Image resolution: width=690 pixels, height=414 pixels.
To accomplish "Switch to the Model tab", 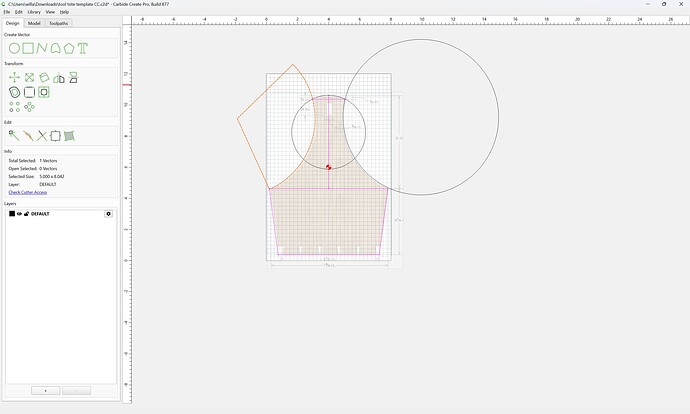I will pos(34,23).
